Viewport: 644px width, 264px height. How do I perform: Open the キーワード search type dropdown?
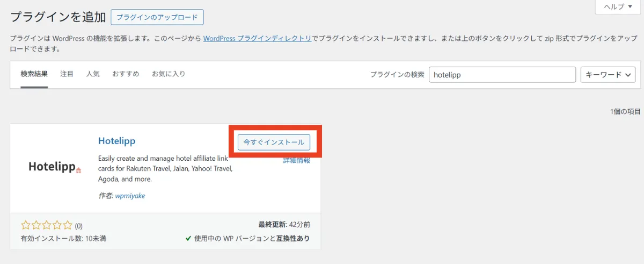(x=608, y=75)
